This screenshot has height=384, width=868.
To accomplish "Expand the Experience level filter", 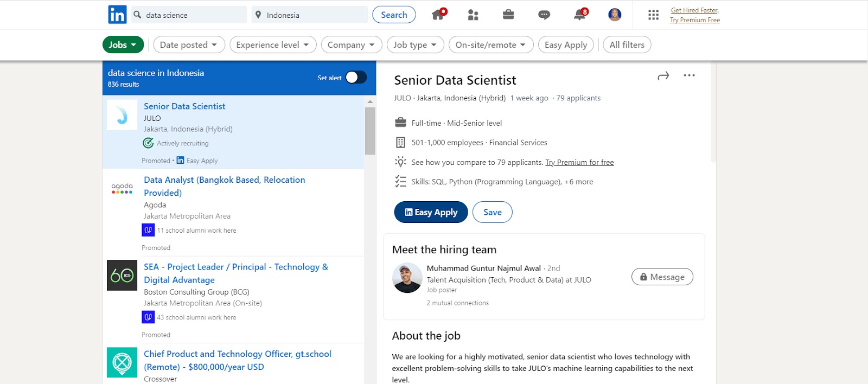I will coord(273,44).
